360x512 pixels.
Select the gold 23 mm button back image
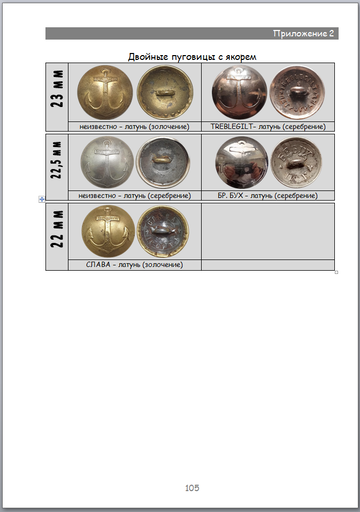(x=165, y=92)
